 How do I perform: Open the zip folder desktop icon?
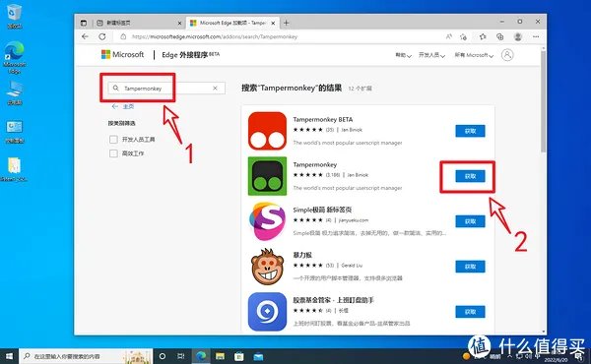tap(15, 169)
